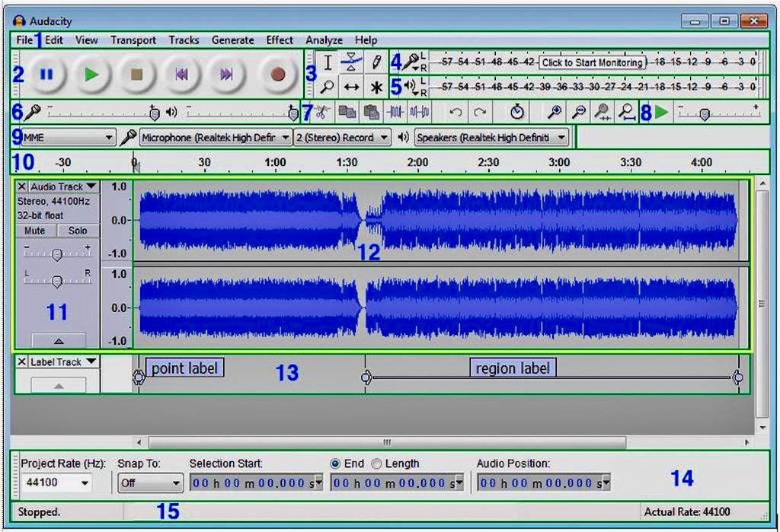
Task: Click the Play-at-Speed green arrow
Action: tap(662, 112)
